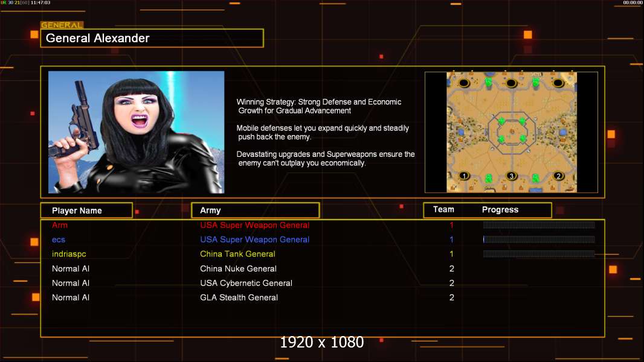Click start position 1 on the map

click(x=464, y=176)
